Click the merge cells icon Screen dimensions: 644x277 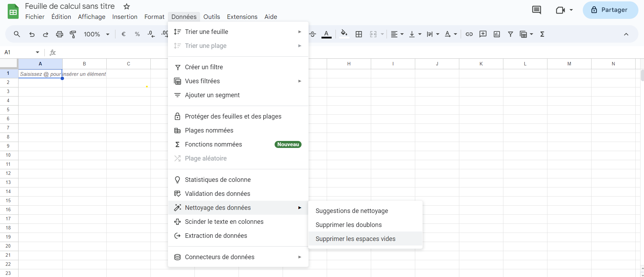(373, 34)
